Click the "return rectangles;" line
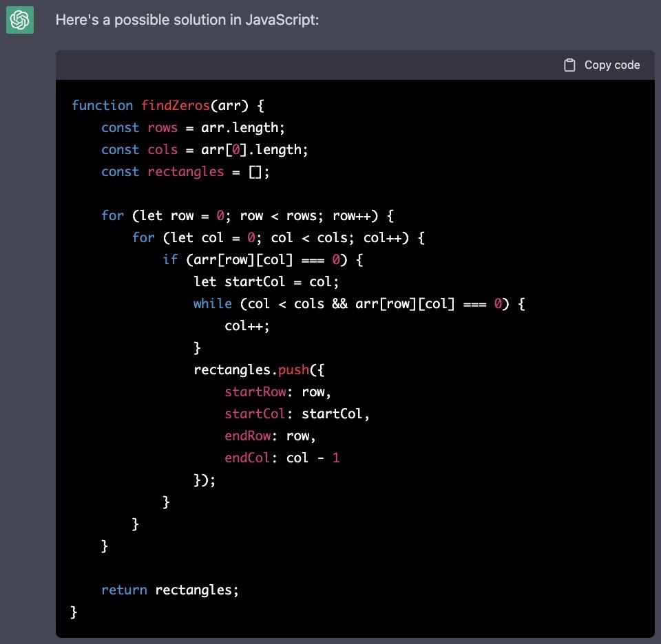This screenshot has width=661, height=644. [170, 590]
